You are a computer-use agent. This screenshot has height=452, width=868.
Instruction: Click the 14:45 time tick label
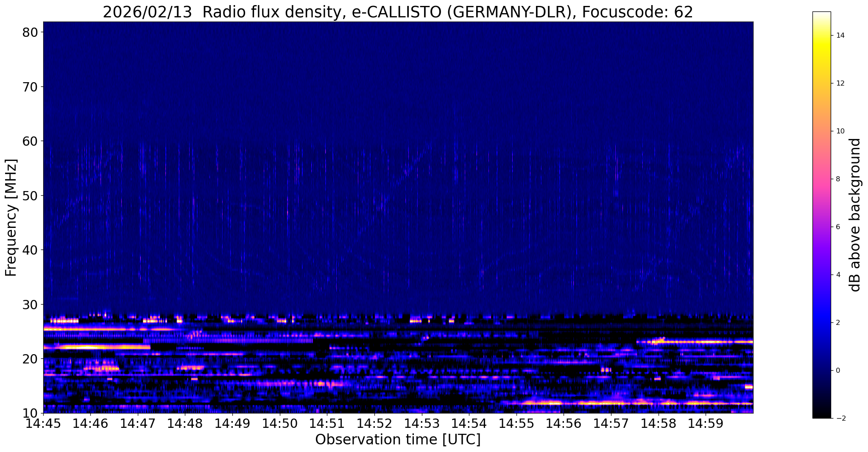pyautogui.click(x=43, y=423)
